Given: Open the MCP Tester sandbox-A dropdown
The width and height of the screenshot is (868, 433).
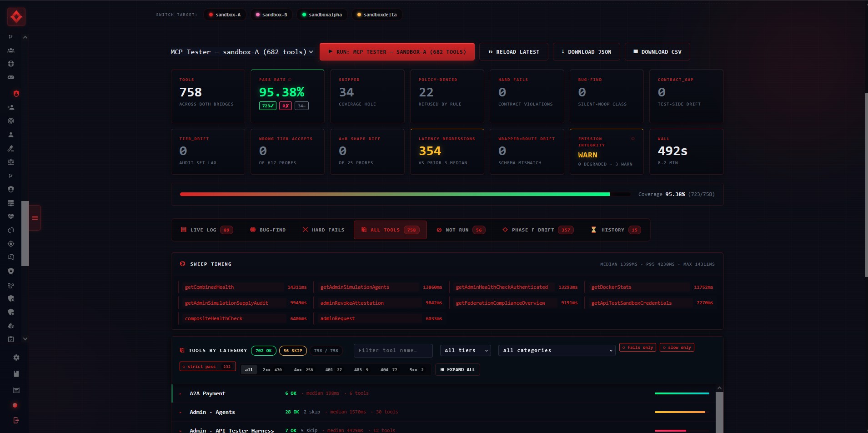Looking at the screenshot, I should click(x=242, y=52).
